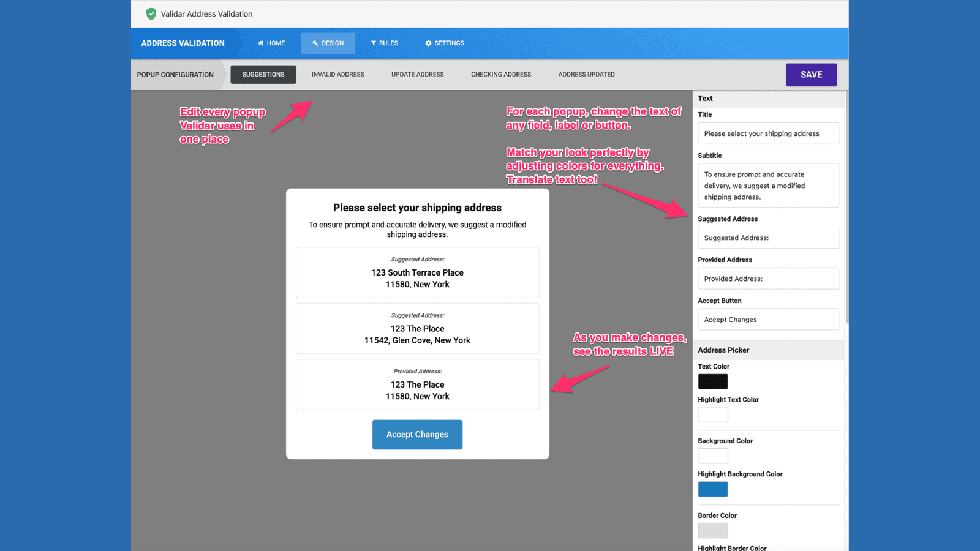Image resolution: width=980 pixels, height=551 pixels.
Task: Click inside the Subtitle text box
Action: coord(768,185)
